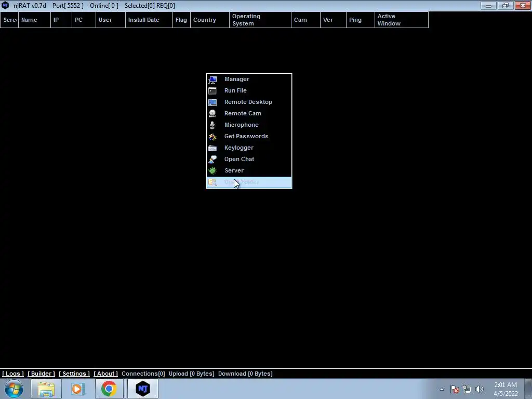
Task: Select Run File from the context menu
Action: (249, 90)
